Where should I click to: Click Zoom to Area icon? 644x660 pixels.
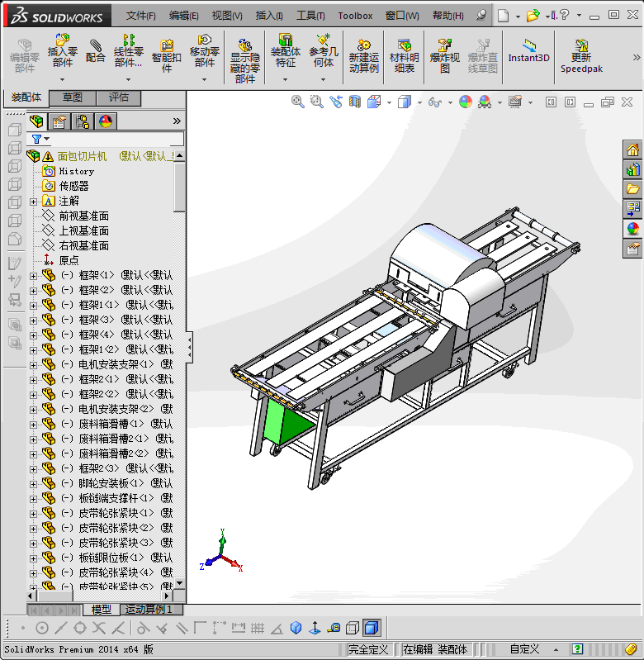click(x=316, y=102)
